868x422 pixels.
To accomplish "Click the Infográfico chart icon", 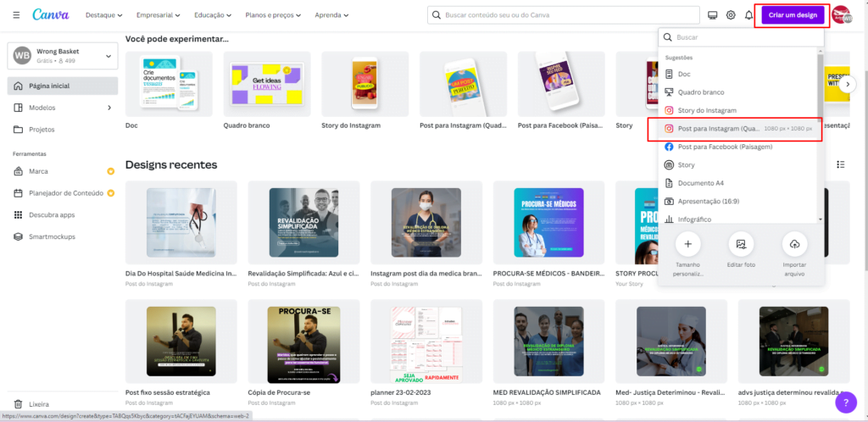I will pos(669,219).
